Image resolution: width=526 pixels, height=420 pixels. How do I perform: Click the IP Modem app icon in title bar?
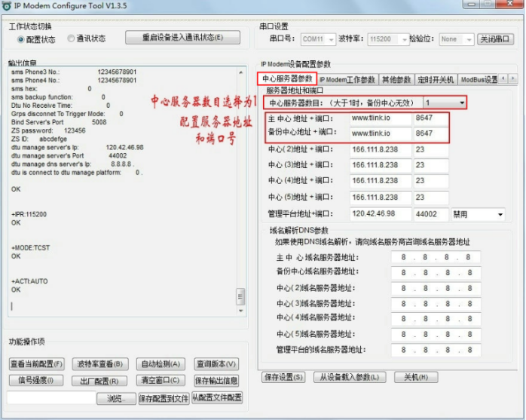7,6
